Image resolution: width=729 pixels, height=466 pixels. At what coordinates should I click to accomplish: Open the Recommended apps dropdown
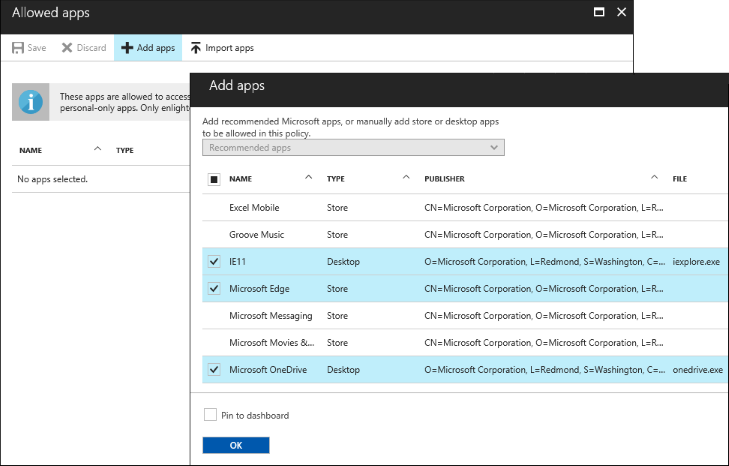[x=353, y=148]
